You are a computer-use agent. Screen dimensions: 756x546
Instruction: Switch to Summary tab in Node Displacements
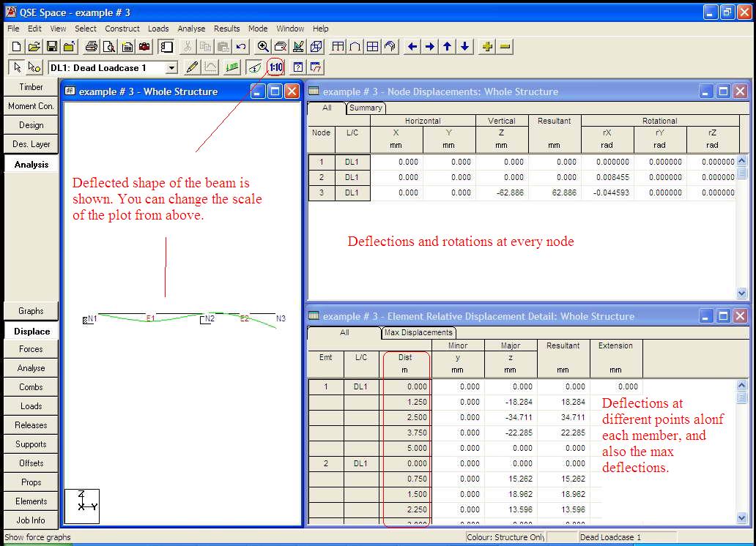[x=366, y=108]
